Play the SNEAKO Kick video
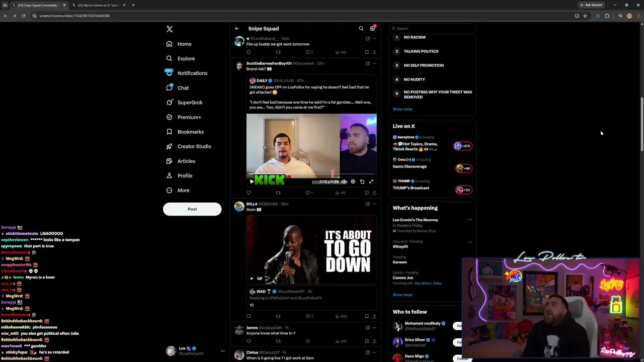The width and height of the screenshot is (644, 362). 252,182
